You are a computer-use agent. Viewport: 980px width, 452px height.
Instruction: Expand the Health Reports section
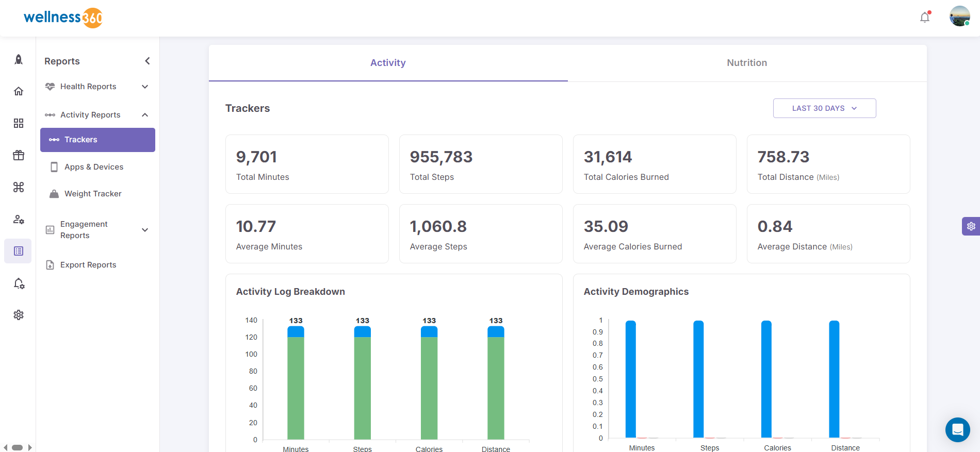145,87
